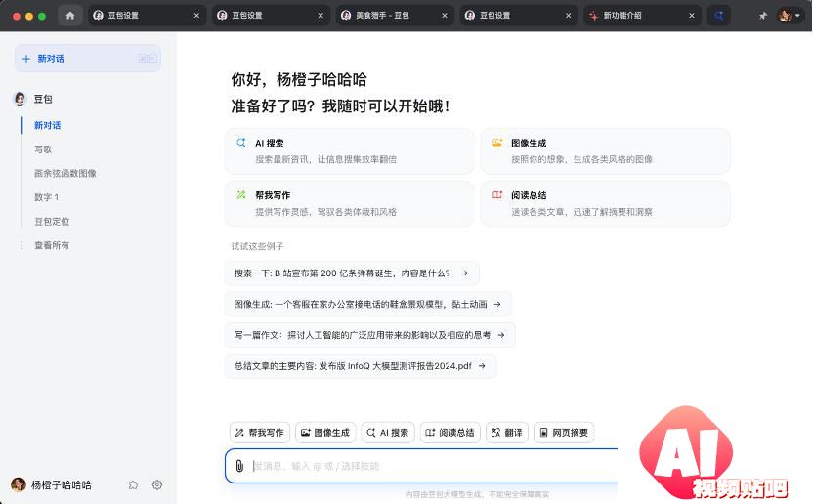
Task: Click the picture icon on the 图像生成 card
Action: pos(497,143)
